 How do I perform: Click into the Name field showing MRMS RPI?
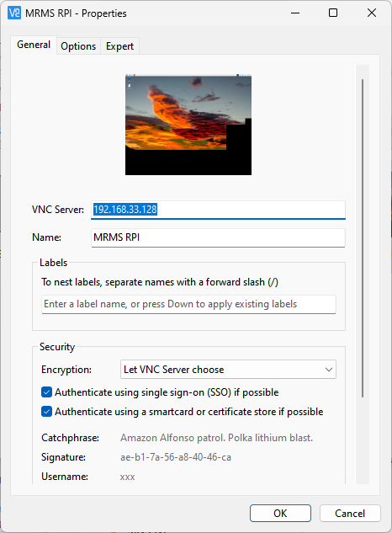[x=218, y=237]
